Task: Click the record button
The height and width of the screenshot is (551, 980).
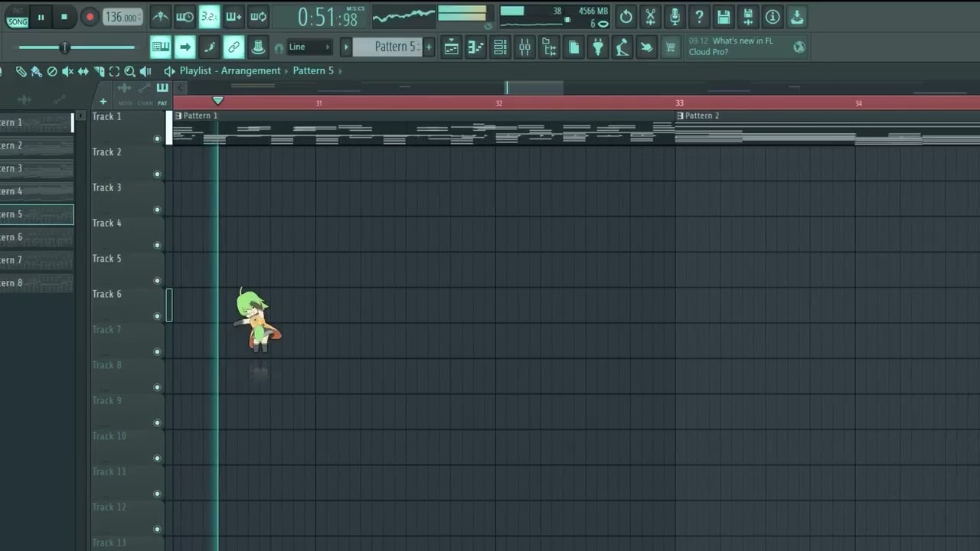Action: pyautogui.click(x=90, y=17)
